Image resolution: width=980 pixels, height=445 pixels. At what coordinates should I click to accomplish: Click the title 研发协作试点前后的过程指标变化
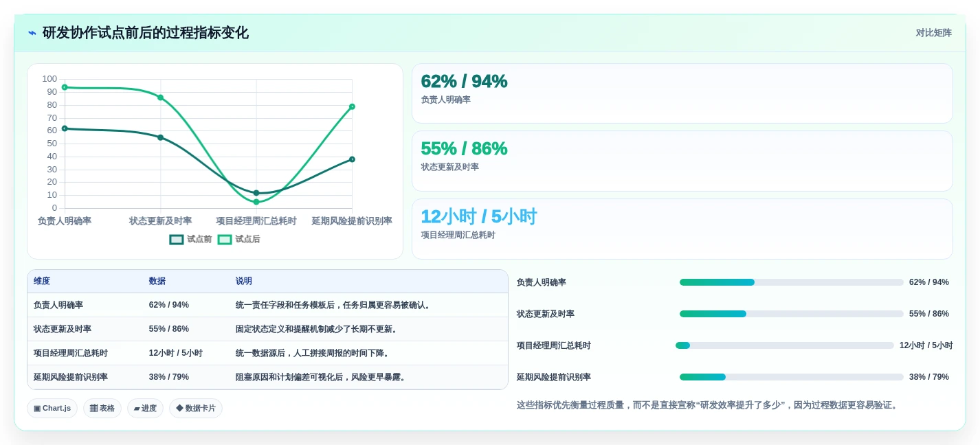coord(146,33)
